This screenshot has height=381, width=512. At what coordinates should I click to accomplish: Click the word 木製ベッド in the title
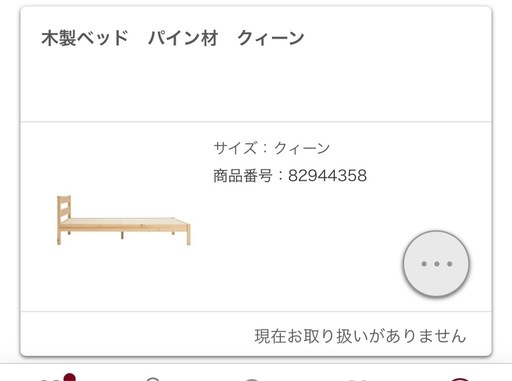tap(85, 38)
